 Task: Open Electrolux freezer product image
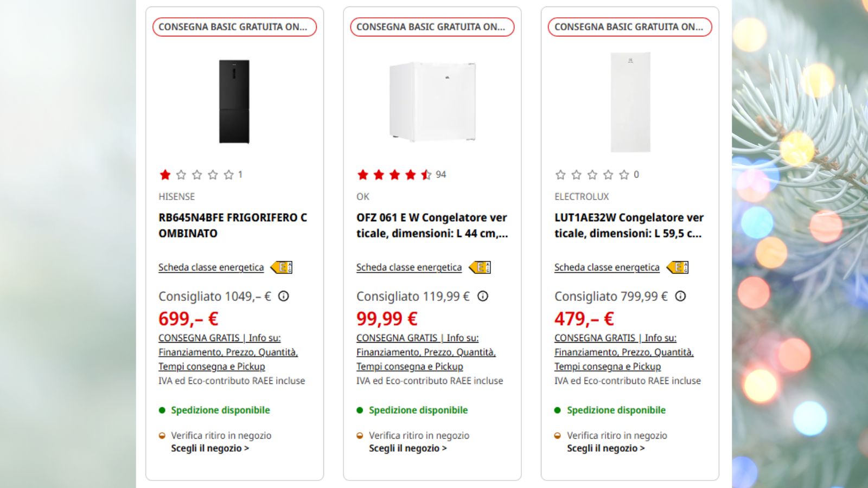click(x=630, y=102)
